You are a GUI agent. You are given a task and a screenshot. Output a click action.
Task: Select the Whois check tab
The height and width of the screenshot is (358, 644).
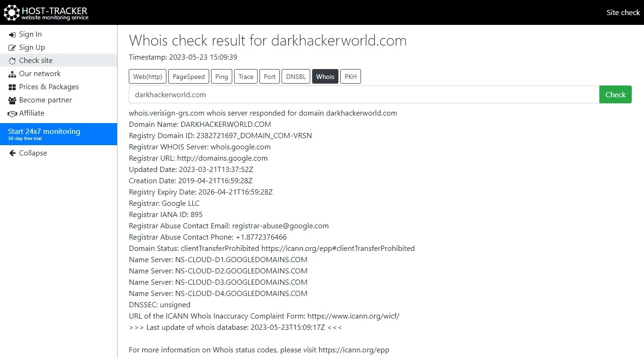coord(325,77)
